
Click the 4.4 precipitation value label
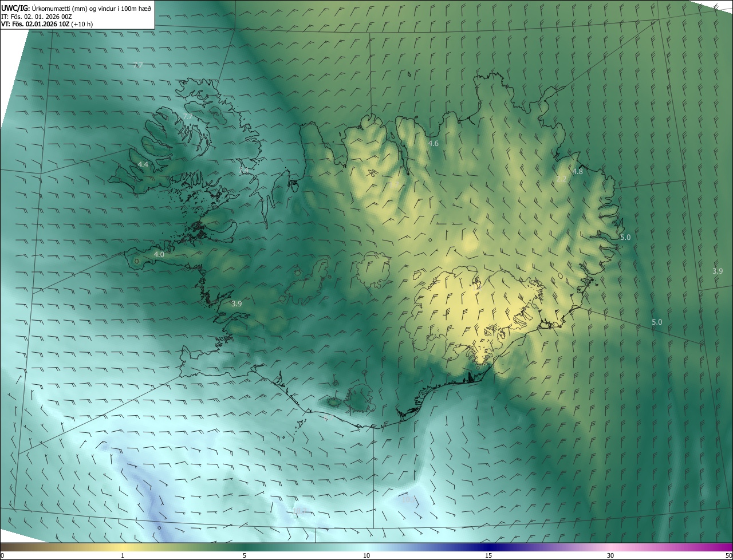143,164
